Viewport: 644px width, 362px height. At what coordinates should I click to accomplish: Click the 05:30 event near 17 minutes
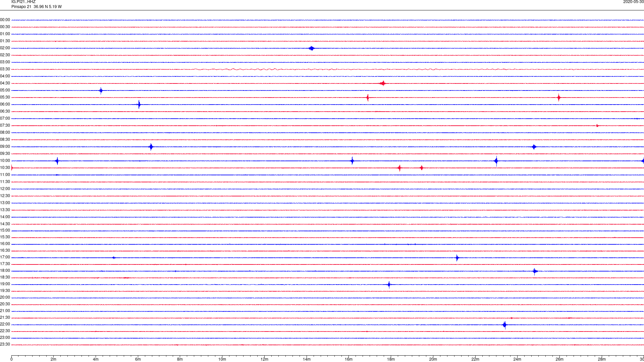[368, 98]
